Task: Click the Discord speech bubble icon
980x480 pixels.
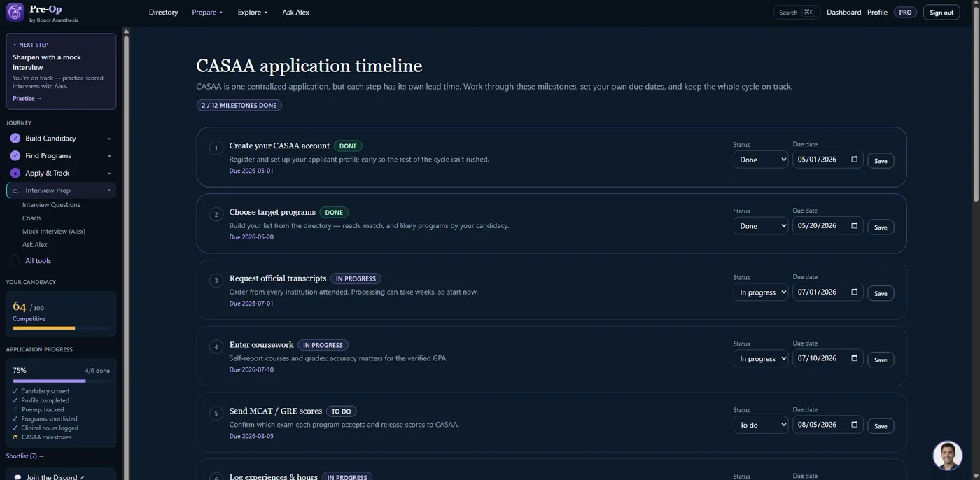Action: 17,477
